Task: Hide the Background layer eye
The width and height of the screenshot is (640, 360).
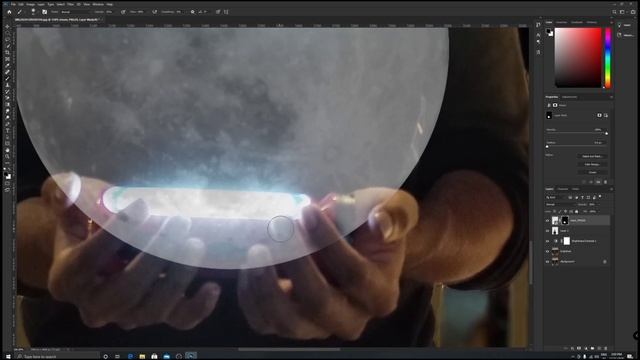Action: click(x=547, y=262)
